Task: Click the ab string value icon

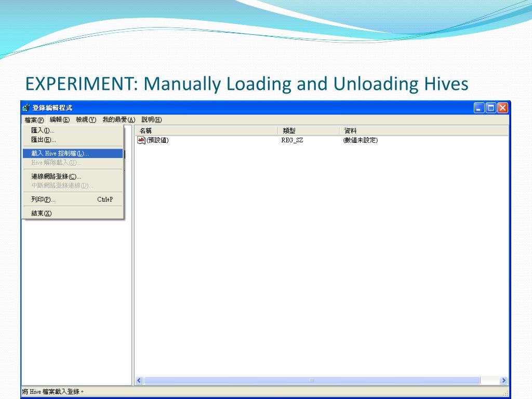Action: pyautogui.click(x=141, y=140)
